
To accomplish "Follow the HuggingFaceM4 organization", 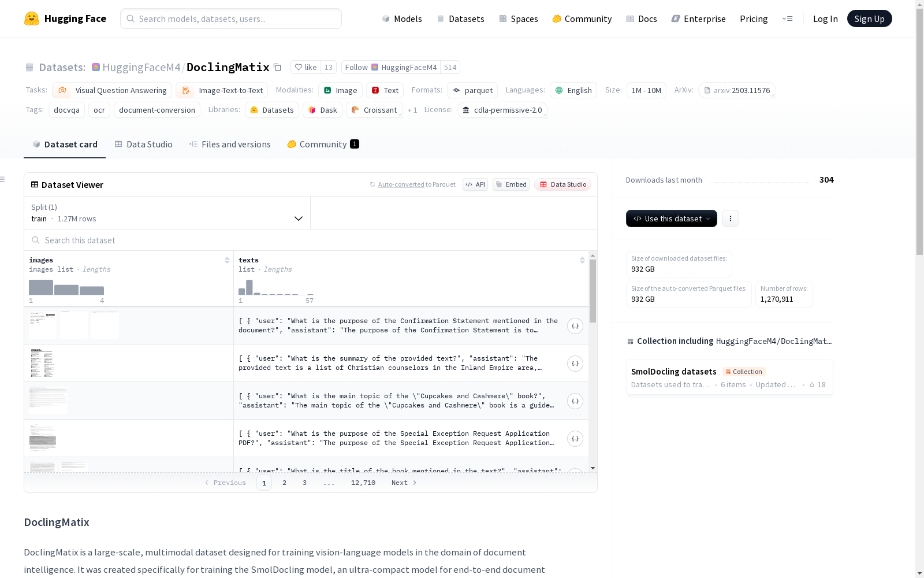I will (391, 67).
